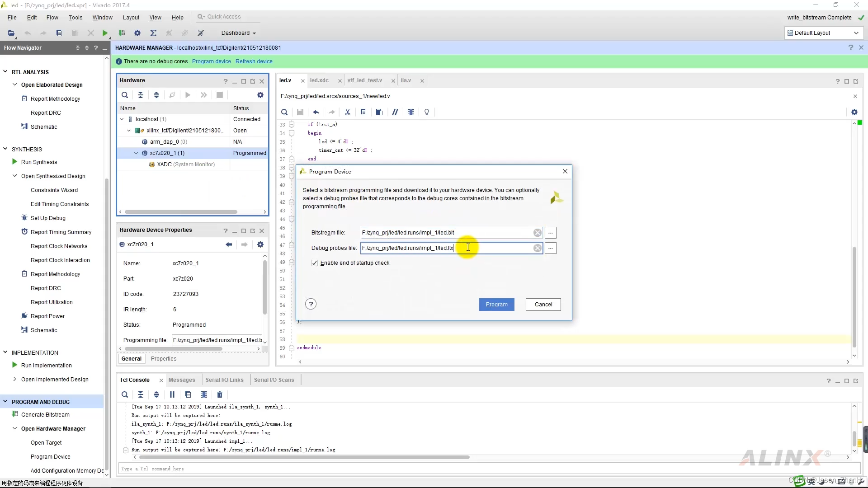The height and width of the screenshot is (488, 868).
Task: Open settings gear in main toolbar
Action: click(137, 33)
